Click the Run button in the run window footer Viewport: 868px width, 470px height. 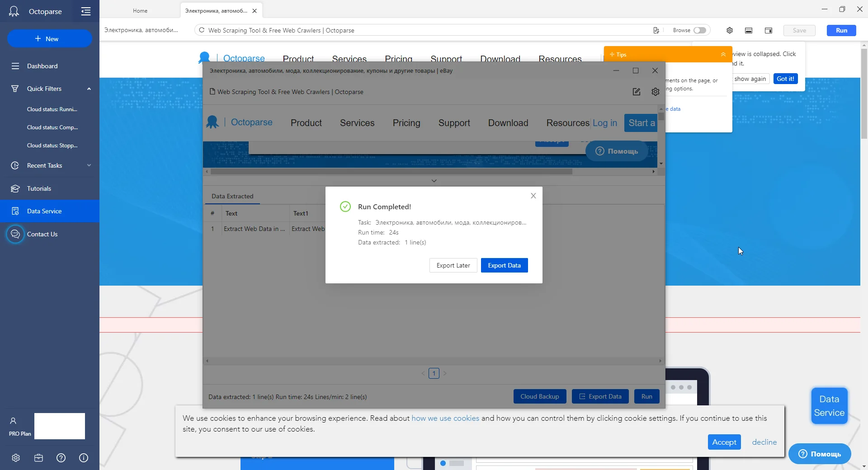tap(647, 396)
